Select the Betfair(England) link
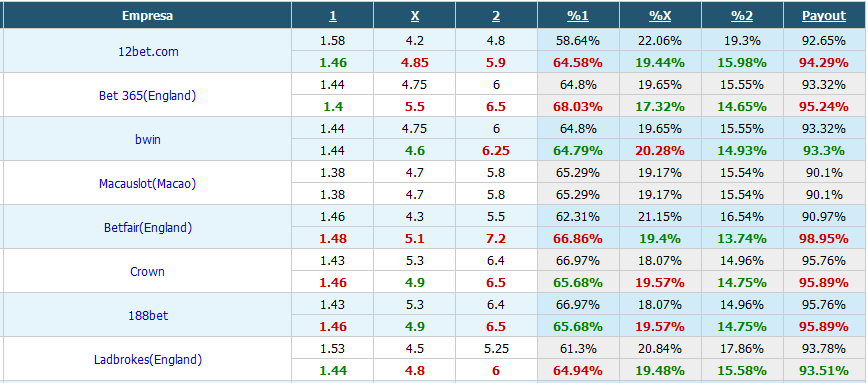The width and height of the screenshot is (868, 383). (x=148, y=227)
